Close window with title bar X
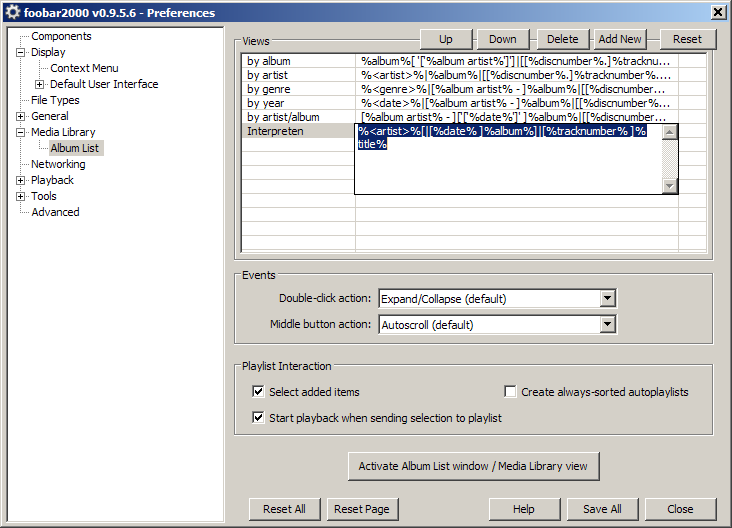 point(718,12)
